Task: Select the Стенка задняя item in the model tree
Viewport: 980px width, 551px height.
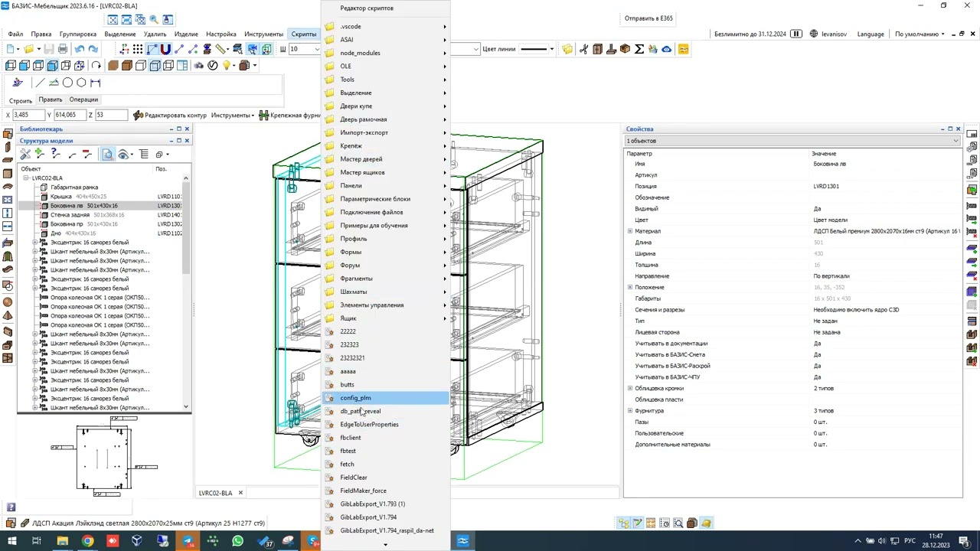Action: [x=70, y=215]
